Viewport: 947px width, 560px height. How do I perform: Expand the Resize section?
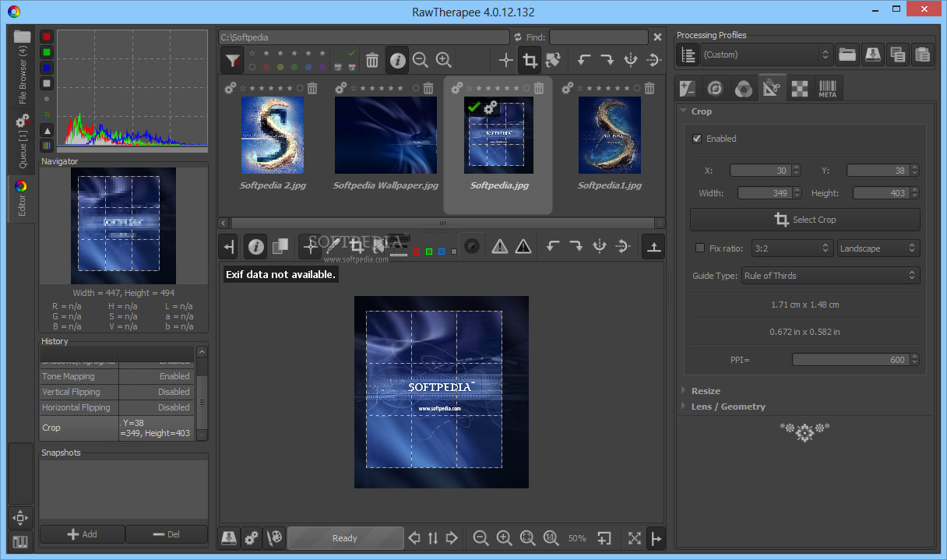(684, 391)
